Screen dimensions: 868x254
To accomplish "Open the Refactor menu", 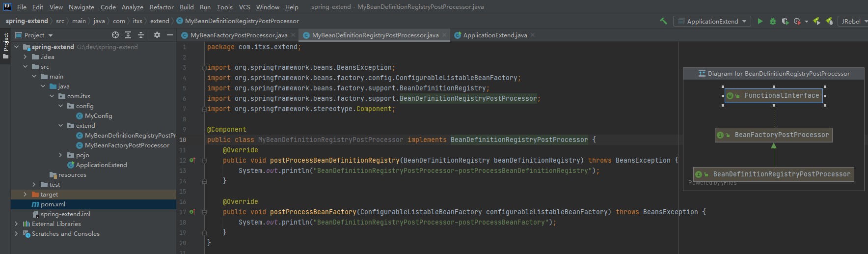I will 162,7.
